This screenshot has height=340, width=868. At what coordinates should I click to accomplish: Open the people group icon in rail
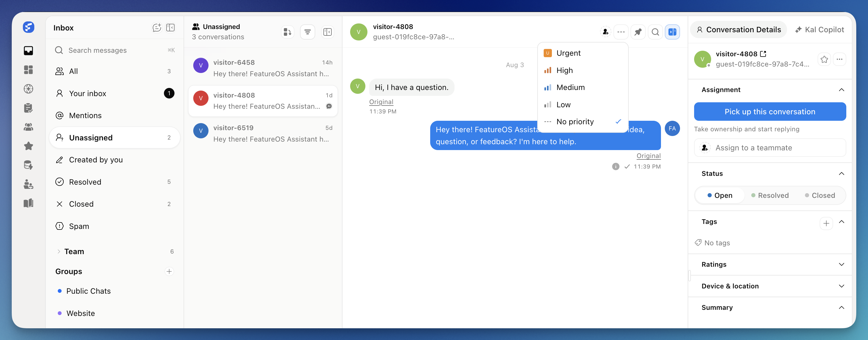click(29, 127)
